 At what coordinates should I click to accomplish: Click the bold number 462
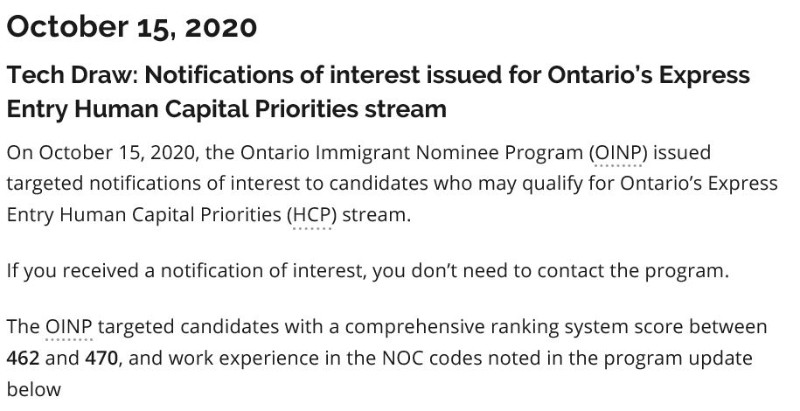[23, 358]
